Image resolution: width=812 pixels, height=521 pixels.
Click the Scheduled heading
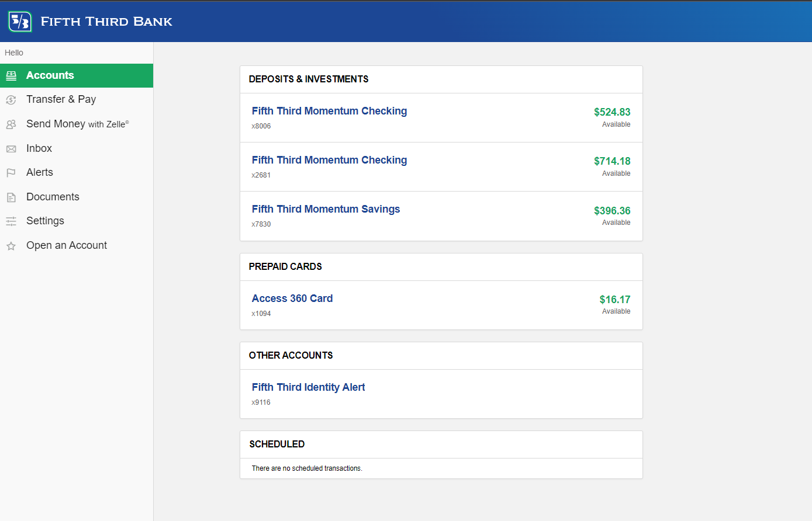[277, 444]
